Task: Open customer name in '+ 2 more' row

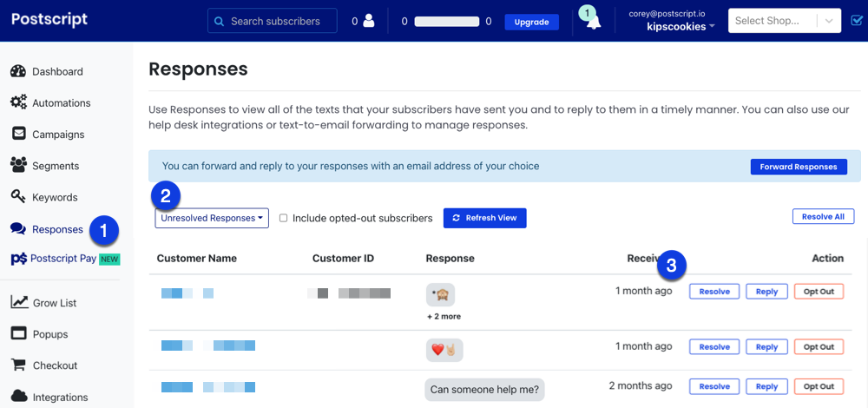Action: [187, 293]
